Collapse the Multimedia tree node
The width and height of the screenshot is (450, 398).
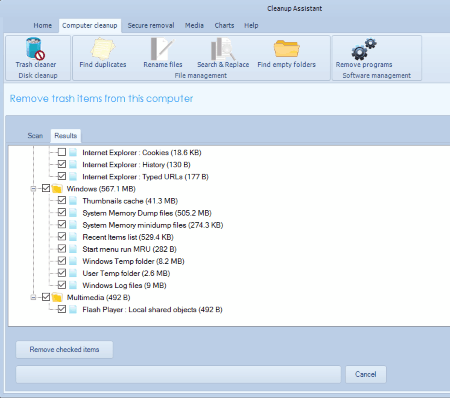(33, 297)
